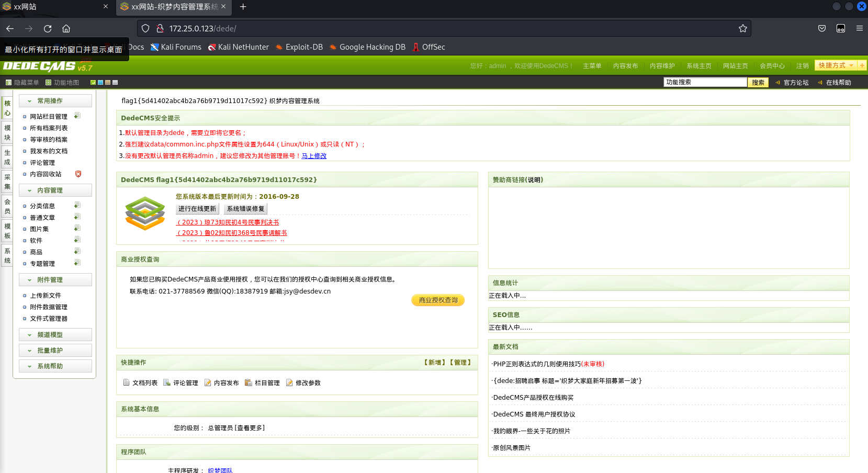Click the 功能搜索 input field

click(705, 82)
